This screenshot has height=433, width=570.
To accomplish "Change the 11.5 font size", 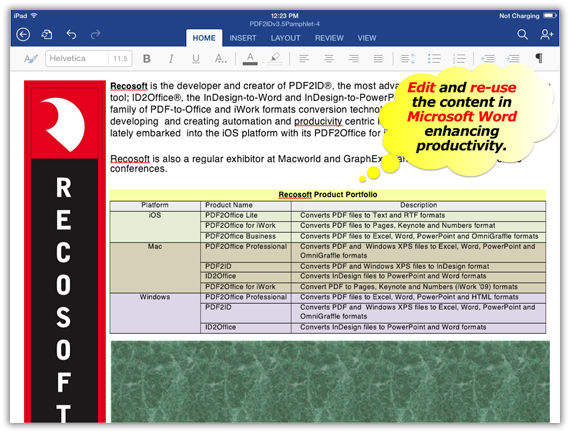I will pos(120,59).
